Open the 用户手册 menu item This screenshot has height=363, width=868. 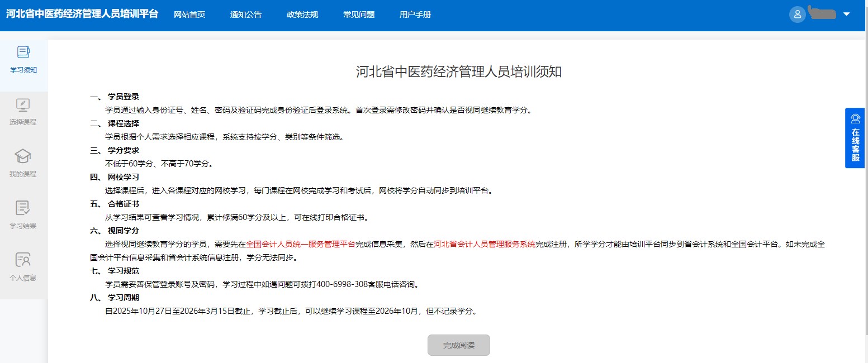coord(415,15)
